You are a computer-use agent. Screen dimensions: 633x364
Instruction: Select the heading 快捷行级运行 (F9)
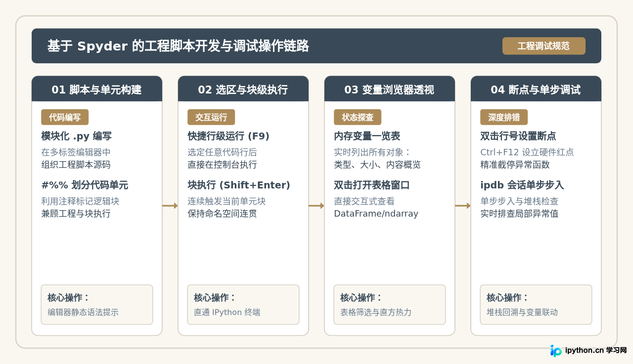(228, 136)
